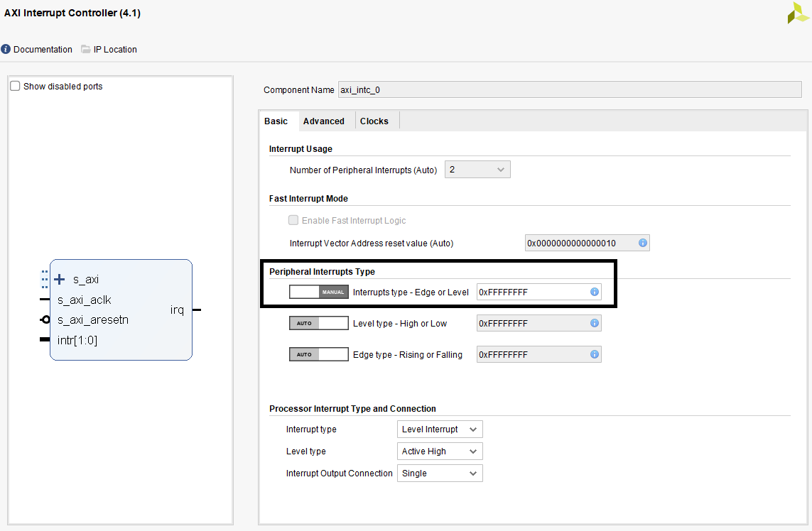Select the s_axi_aresetn port label

pos(92,320)
